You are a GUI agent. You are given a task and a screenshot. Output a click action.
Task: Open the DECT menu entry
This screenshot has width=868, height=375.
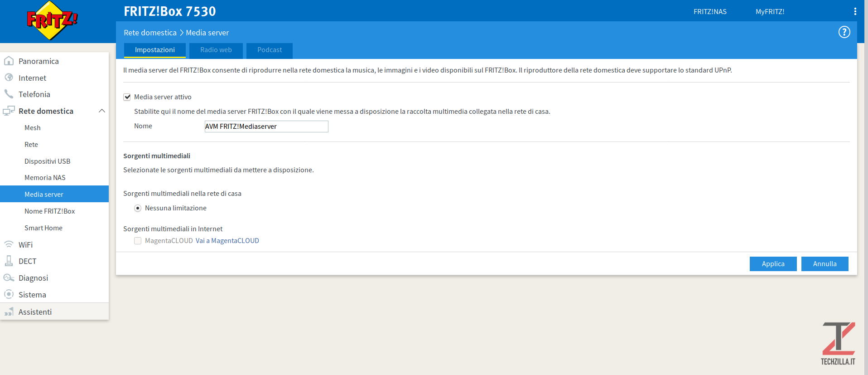pos(27,261)
